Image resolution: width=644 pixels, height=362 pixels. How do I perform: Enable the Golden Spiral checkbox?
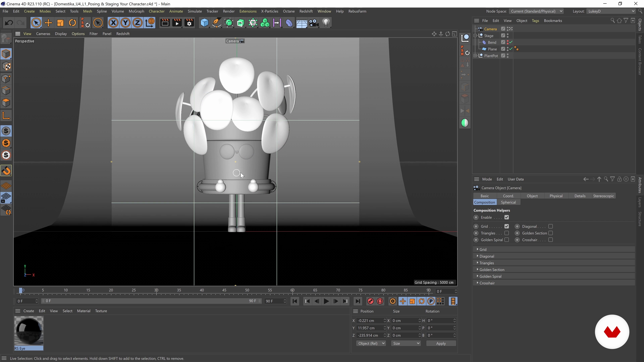(x=507, y=240)
